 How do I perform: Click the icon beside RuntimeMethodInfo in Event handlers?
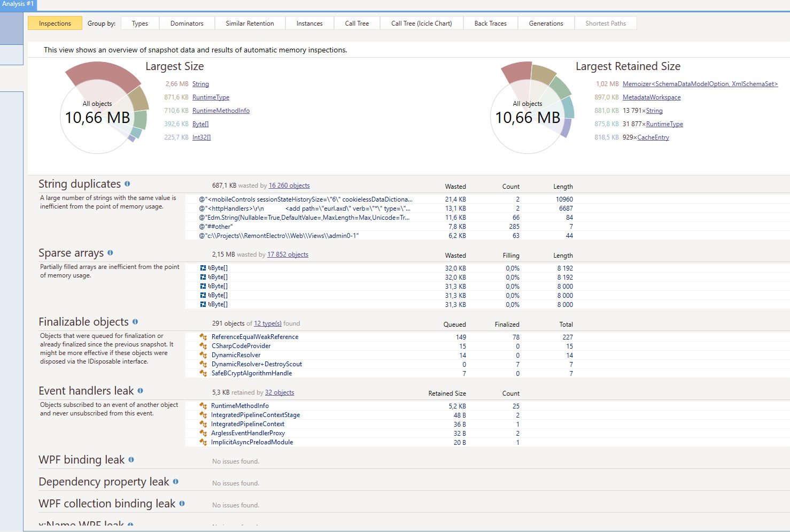[203, 406]
